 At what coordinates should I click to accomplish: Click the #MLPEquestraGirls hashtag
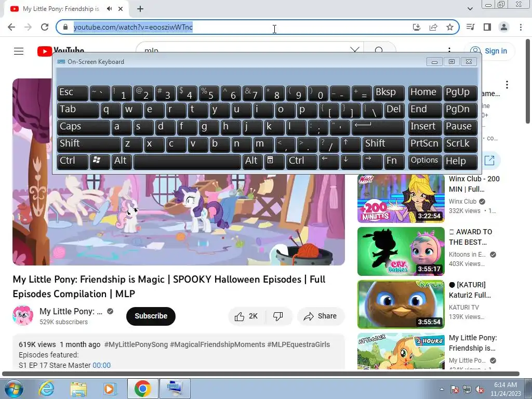pos(299,344)
